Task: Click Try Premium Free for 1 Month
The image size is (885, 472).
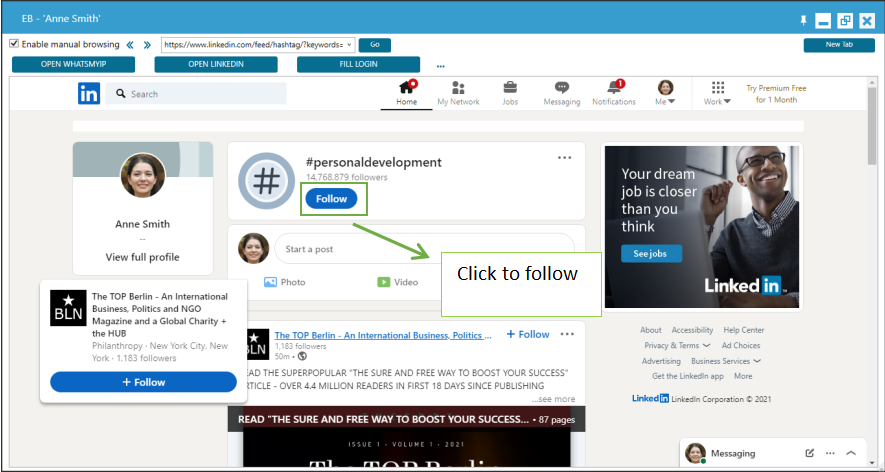Action: (x=776, y=94)
